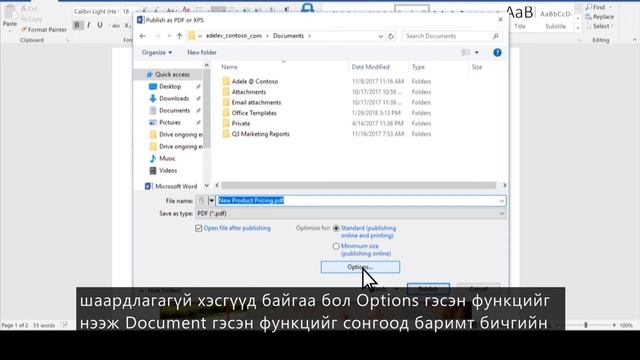
Task: Click adelev_contoso_com in the breadcrumb path
Action: pos(233,36)
